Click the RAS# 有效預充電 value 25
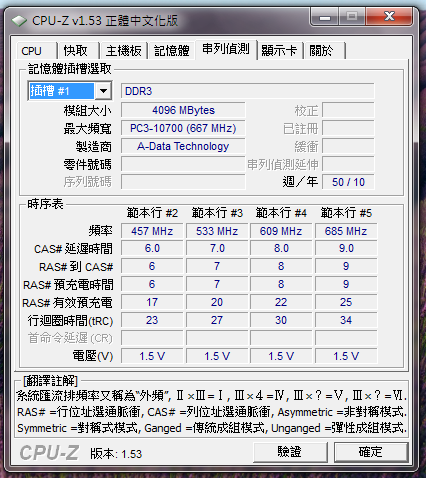This screenshot has height=478, width=426. [x=346, y=302]
